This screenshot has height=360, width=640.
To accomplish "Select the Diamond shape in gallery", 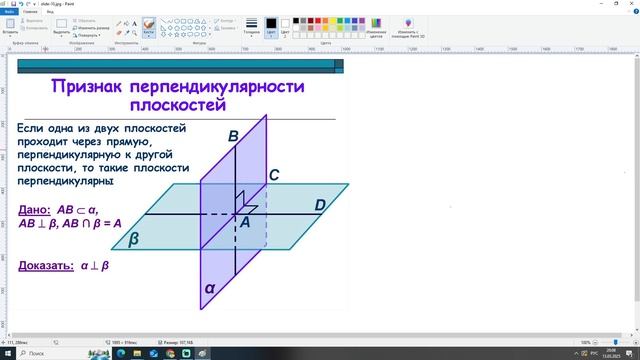I will click(170, 28).
